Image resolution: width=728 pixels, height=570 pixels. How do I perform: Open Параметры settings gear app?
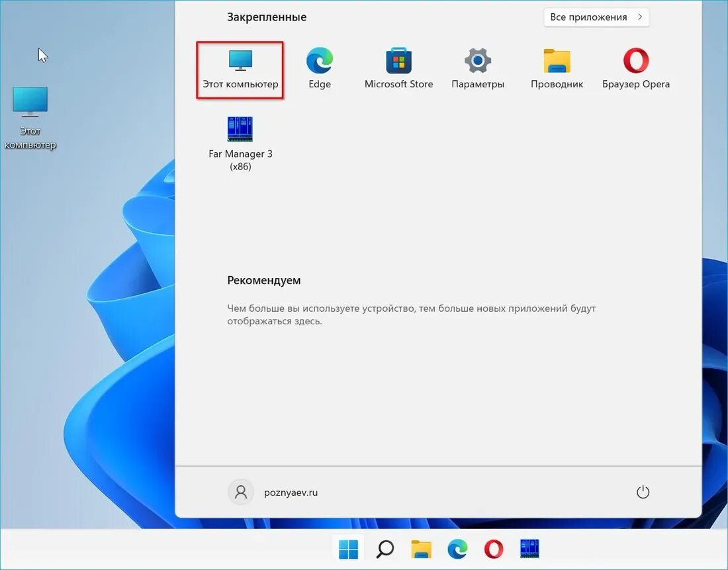[x=478, y=68]
